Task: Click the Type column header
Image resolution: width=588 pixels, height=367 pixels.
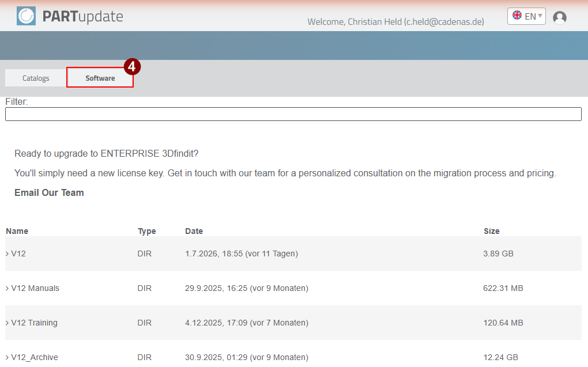Action: coord(146,231)
